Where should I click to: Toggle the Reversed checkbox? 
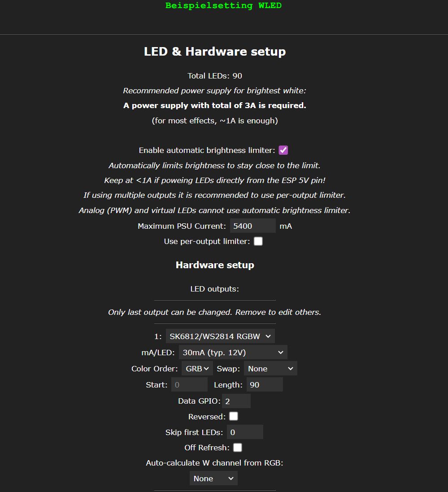point(234,417)
